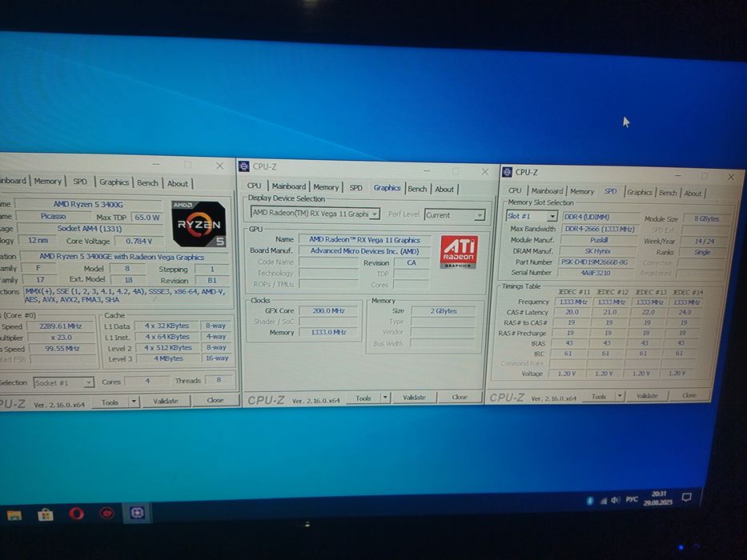Switch to Bench tab in the right window

668,192
